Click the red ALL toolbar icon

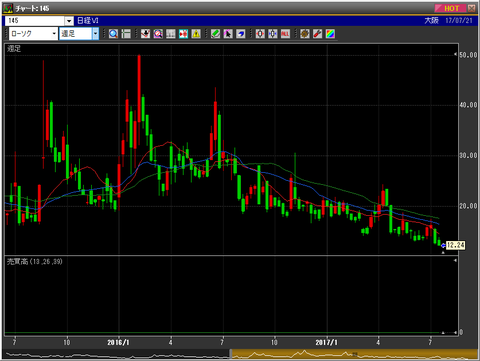point(285,34)
